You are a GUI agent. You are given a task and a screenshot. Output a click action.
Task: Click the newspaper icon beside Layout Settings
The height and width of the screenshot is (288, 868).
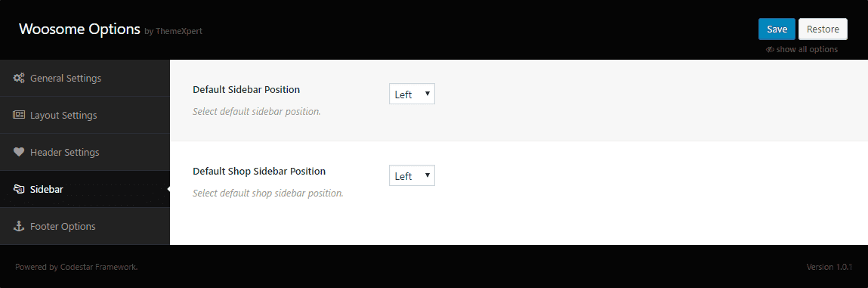pyautogui.click(x=18, y=115)
